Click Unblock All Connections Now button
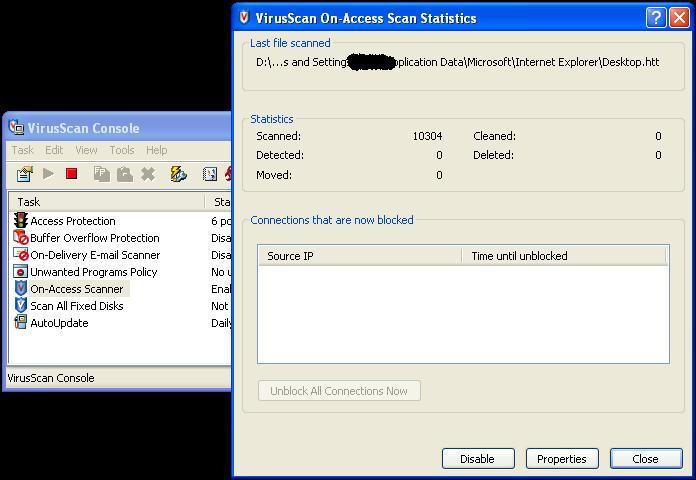 pyautogui.click(x=339, y=391)
